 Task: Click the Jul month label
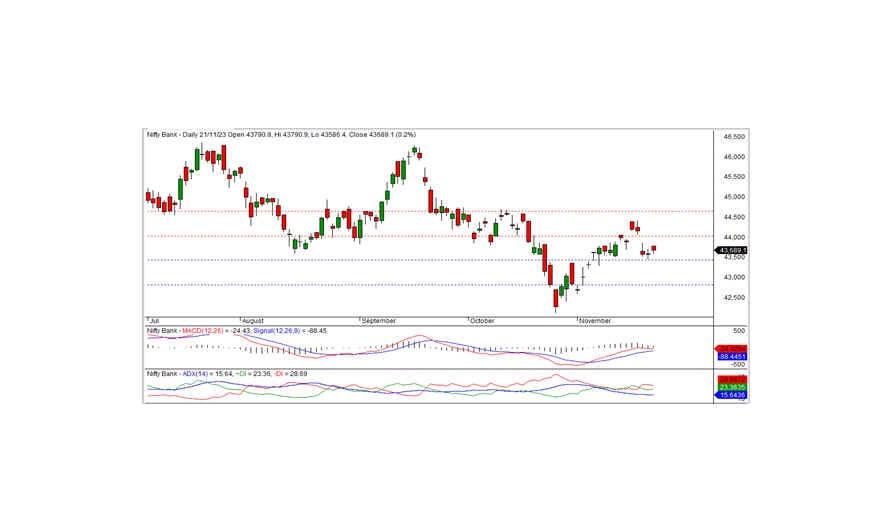tap(153, 320)
